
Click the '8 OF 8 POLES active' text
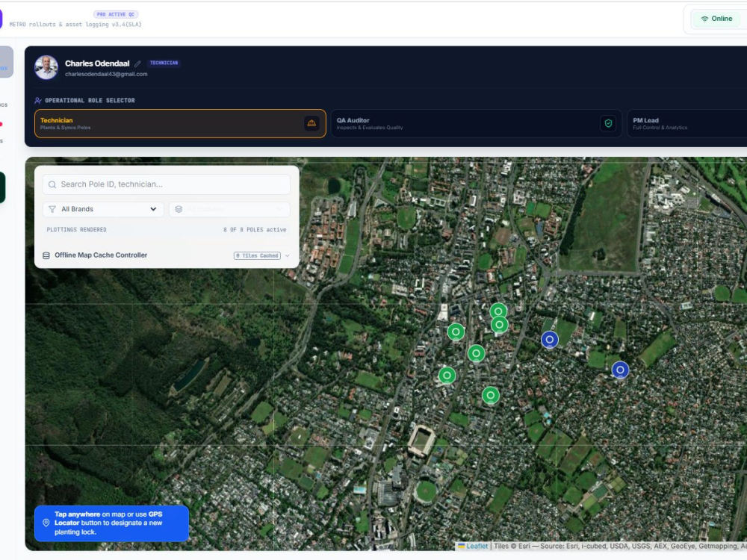coord(255,229)
